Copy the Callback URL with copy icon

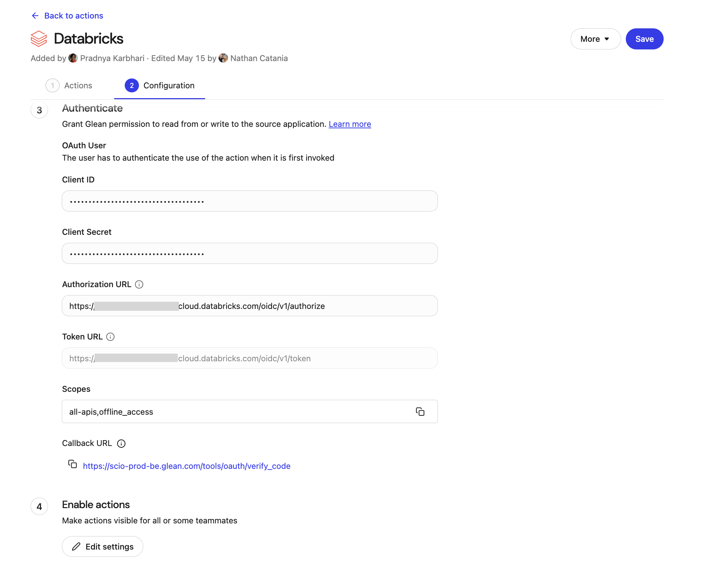(73, 464)
